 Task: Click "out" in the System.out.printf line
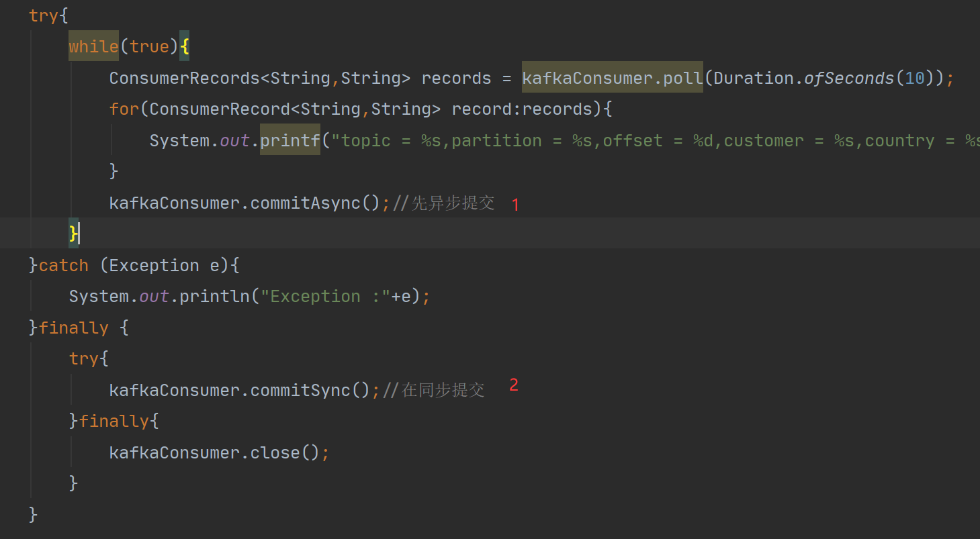pyautogui.click(x=235, y=140)
